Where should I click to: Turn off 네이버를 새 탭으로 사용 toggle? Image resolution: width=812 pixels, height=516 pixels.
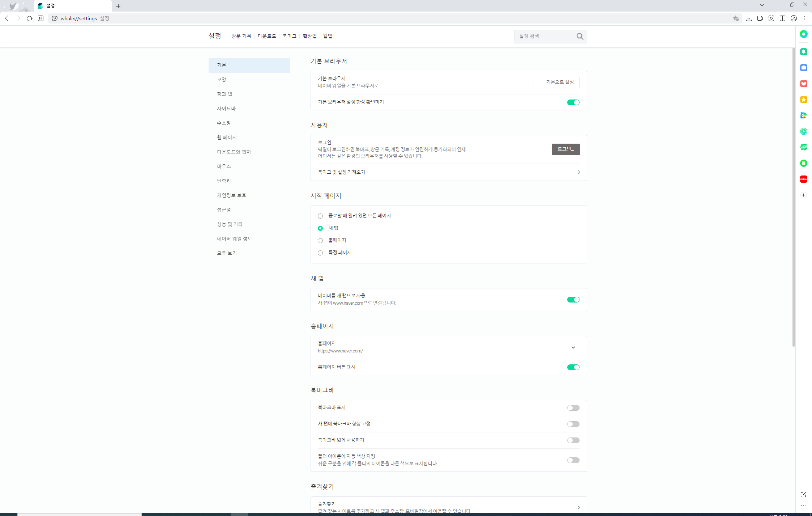[x=573, y=300]
